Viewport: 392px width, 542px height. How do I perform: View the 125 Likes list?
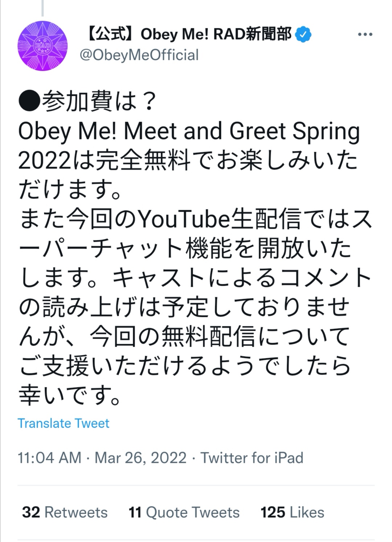tap(292, 512)
